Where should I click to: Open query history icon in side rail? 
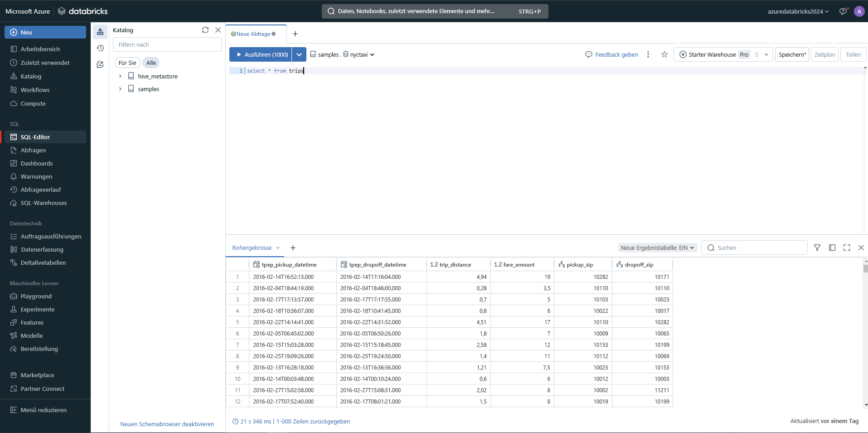(x=100, y=48)
